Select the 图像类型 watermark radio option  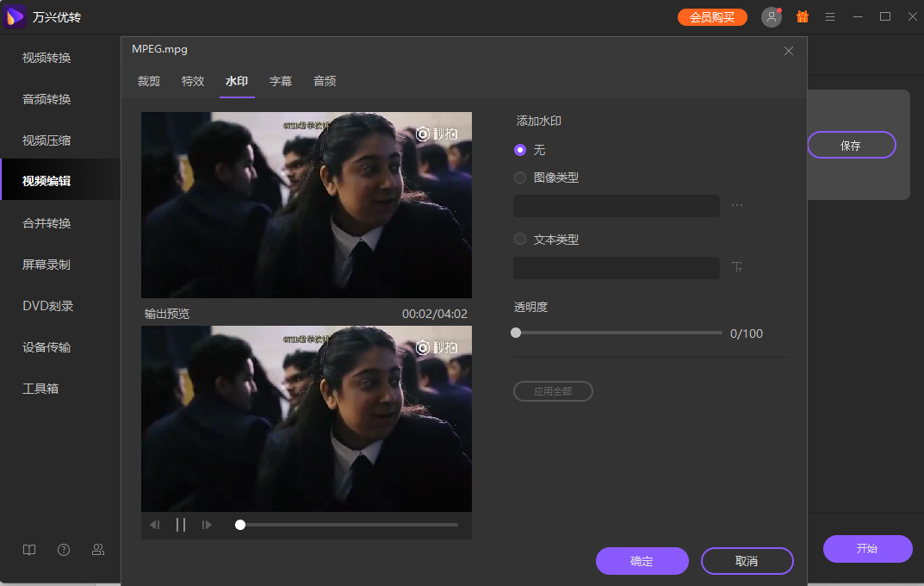click(x=520, y=178)
